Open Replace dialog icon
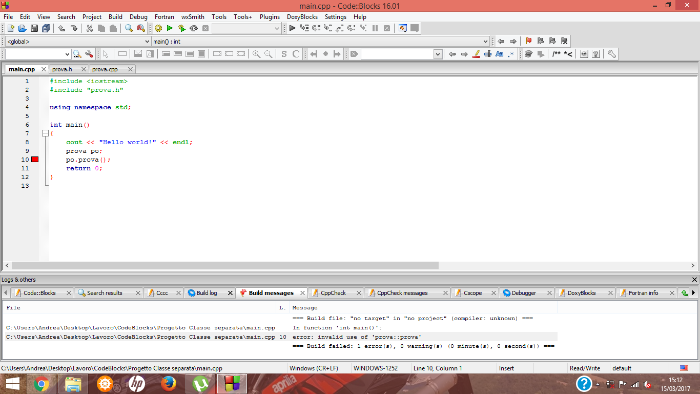The image size is (700, 394). (141, 28)
